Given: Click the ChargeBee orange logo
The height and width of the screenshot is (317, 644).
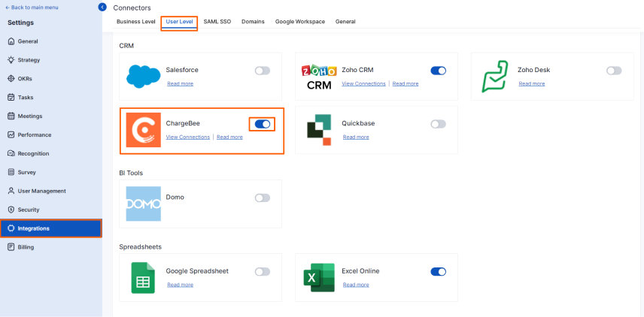Looking at the screenshot, I should click(x=144, y=130).
